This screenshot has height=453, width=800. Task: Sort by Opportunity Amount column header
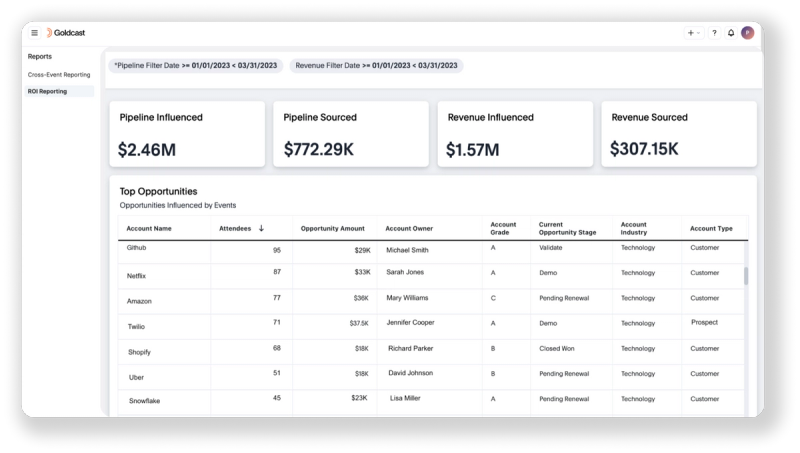pyautogui.click(x=333, y=229)
